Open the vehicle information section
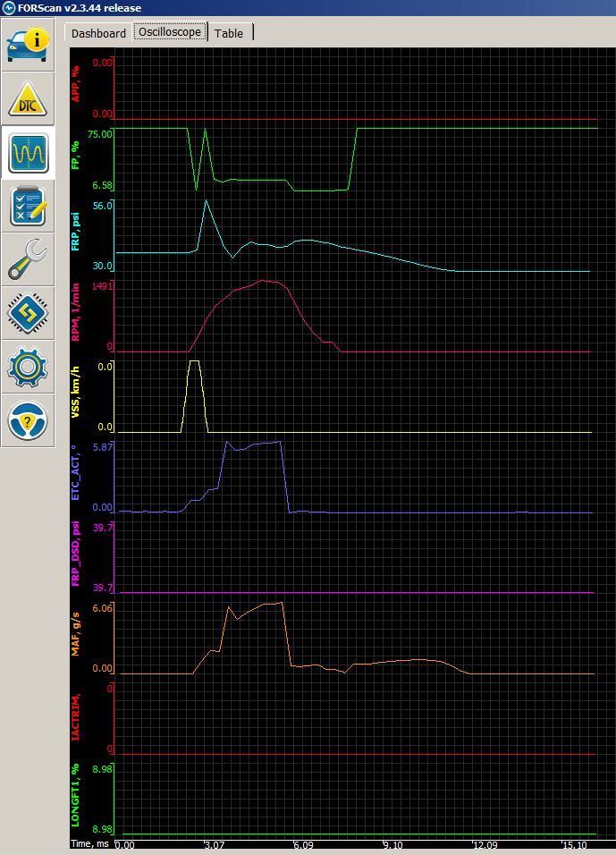 (28, 44)
